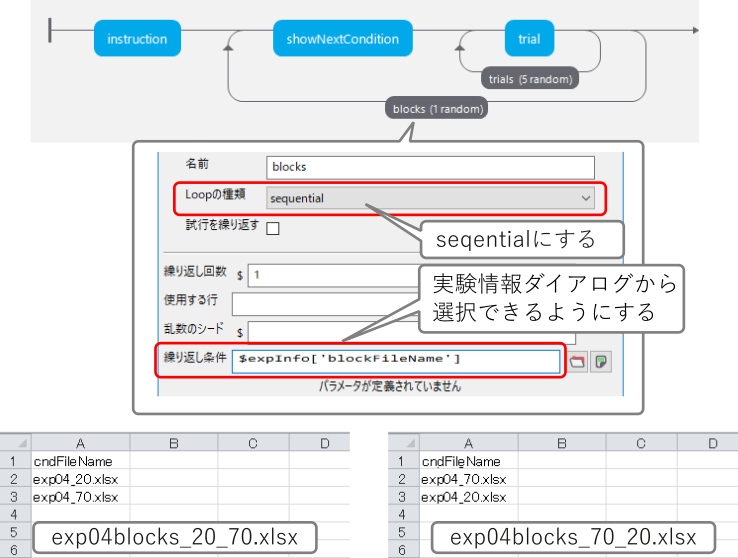Click row 4 header in left spreadsheet
Viewport: 738px width, 558px height.
pos(14,514)
